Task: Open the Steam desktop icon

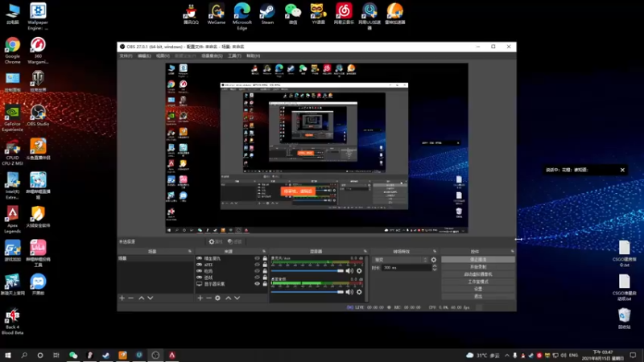Action: (x=267, y=14)
